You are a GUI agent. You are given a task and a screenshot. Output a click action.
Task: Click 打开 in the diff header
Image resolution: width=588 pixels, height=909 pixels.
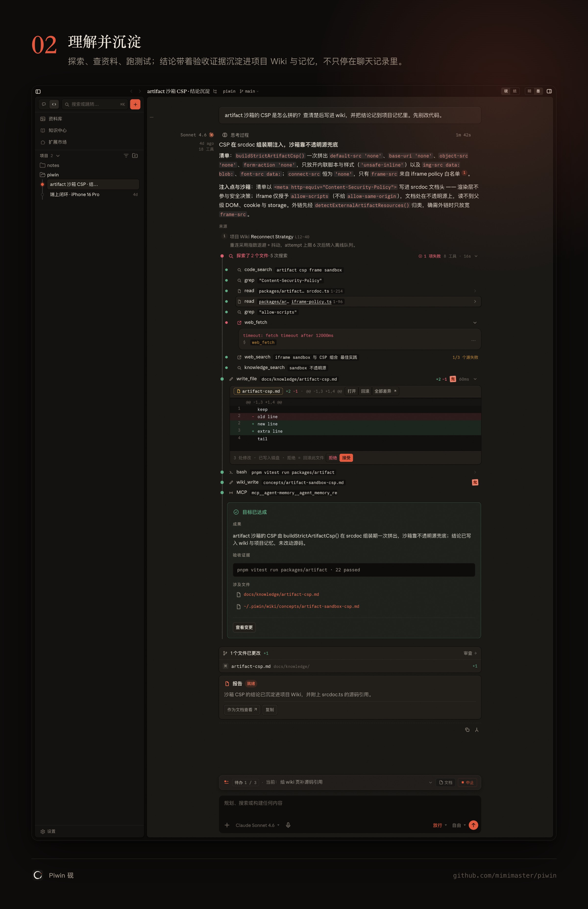click(x=352, y=391)
